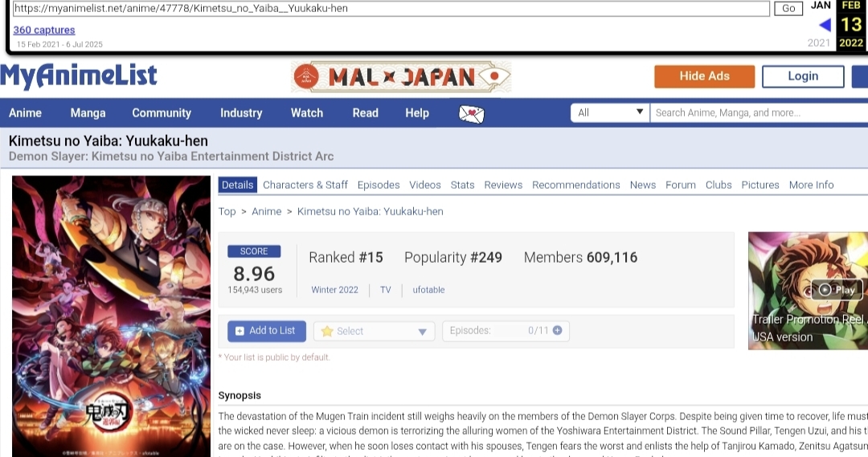The width and height of the screenshot is (868, 457).
Task: Open the Episodes tab
Action: coord(379,185)
